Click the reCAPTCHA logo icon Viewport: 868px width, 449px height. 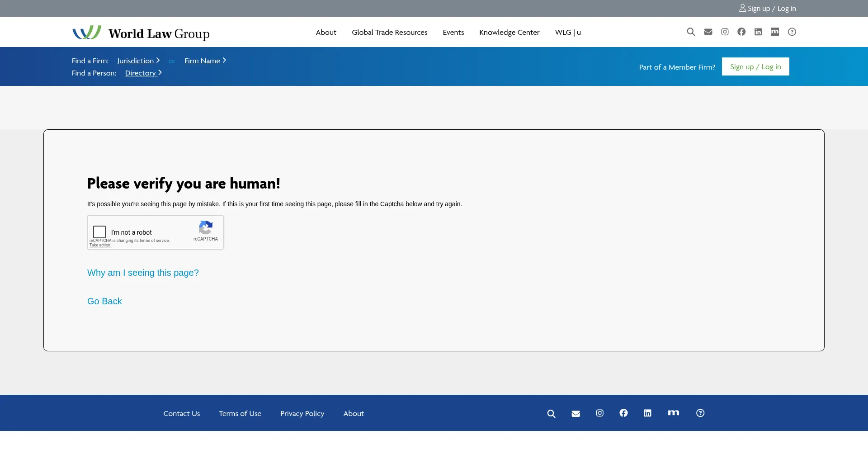[206, 227]
